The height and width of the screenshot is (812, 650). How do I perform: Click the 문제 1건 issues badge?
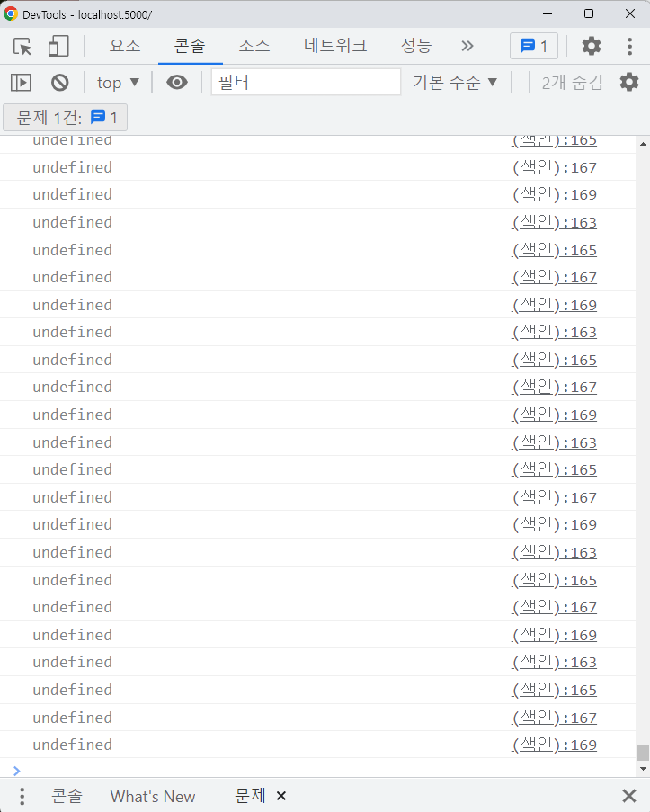click(x=66, y=118)
